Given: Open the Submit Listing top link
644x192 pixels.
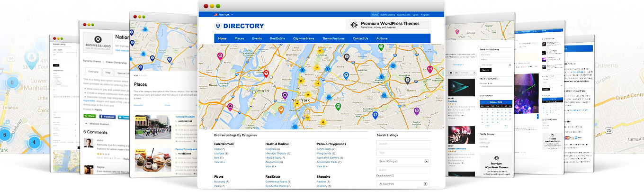Looking at the screenshot, I should point(388,15).
